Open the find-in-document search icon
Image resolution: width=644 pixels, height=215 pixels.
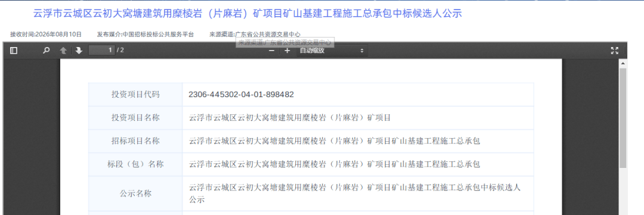pos(47,51)
